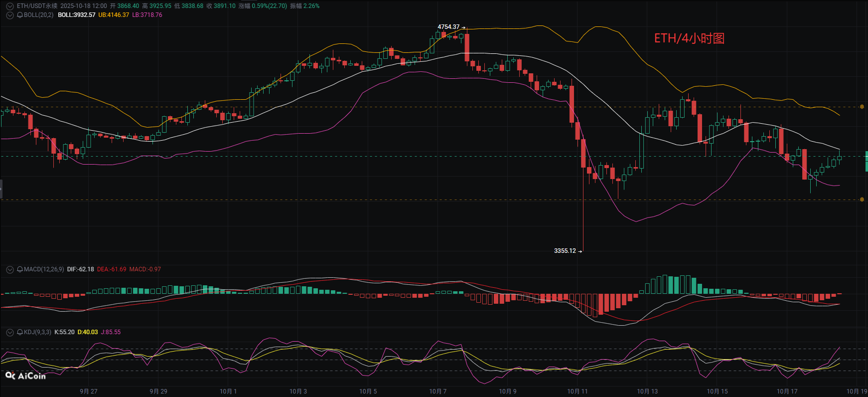Click the 10月 15 date on time axis
This screenshot has height=397, width=868.
pyautogui.click(x=717, y=392)
